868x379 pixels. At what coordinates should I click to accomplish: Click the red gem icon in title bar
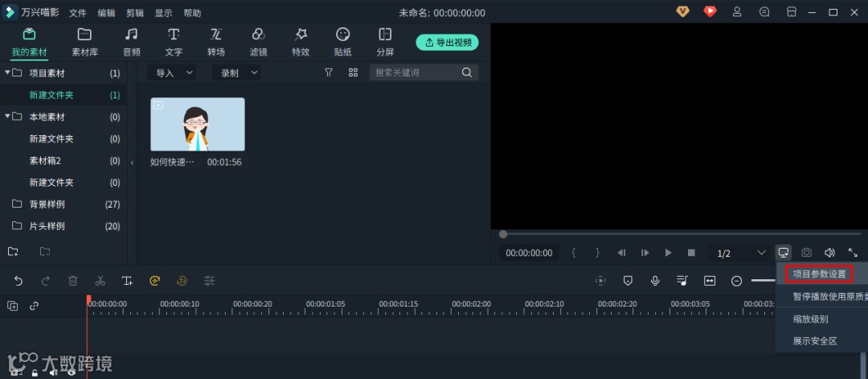point(710,11)
